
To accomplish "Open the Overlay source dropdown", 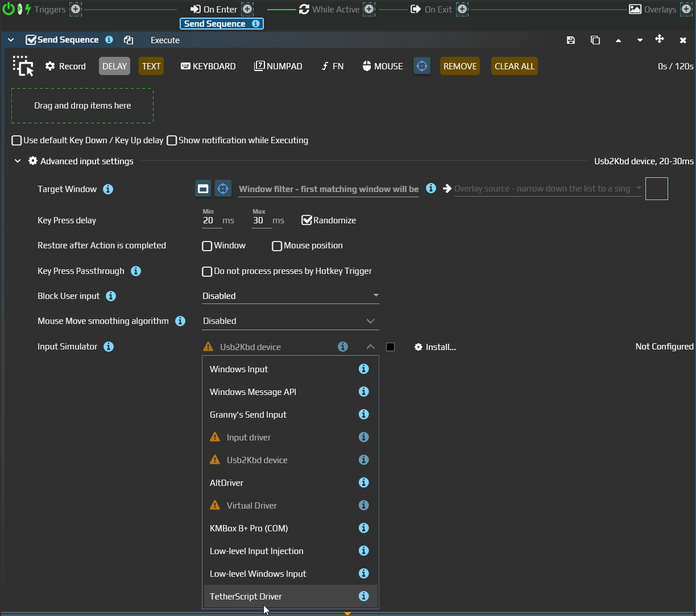I will click(548, 189).
